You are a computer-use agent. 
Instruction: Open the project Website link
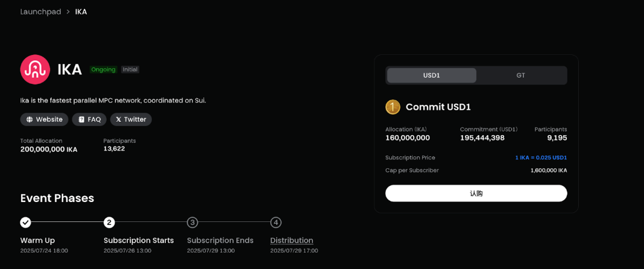pyautogui.click(x=45, y=119)
